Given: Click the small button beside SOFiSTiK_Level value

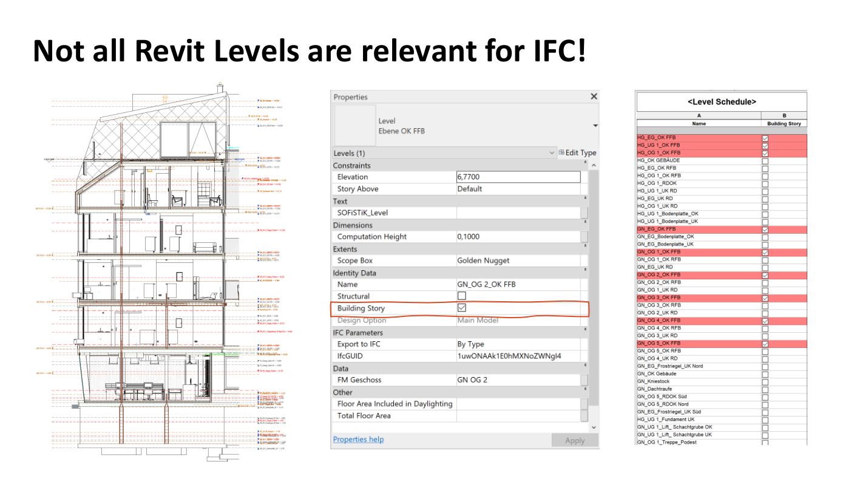Looking at the screenshot, I should [584, 213].
